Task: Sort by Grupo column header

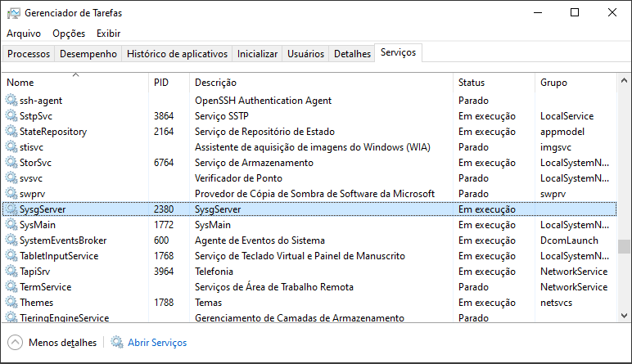Action: pyautogui.click(x=576, y=82)
